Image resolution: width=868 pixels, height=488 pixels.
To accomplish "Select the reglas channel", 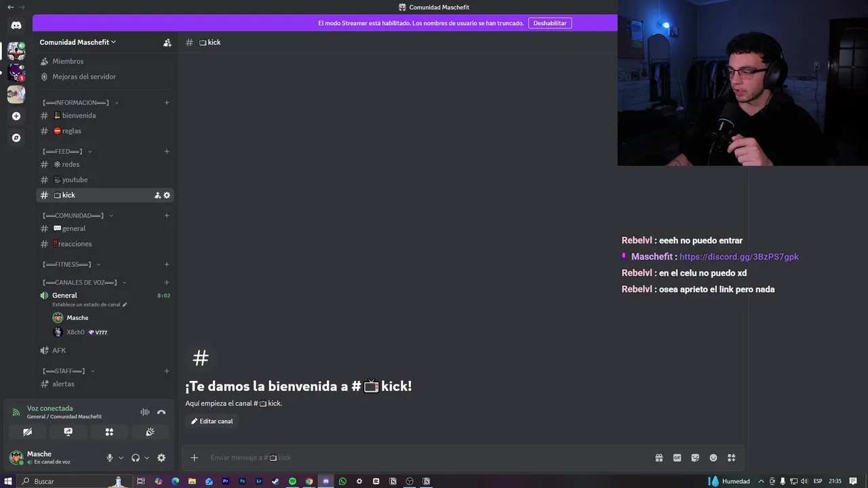I will (104, 131).
